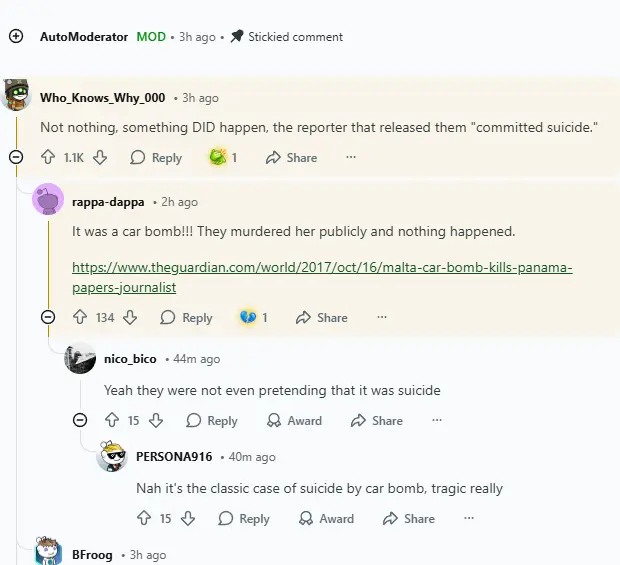
Task: Open rappa-dappa's user avatar
Action: point(48,200)
